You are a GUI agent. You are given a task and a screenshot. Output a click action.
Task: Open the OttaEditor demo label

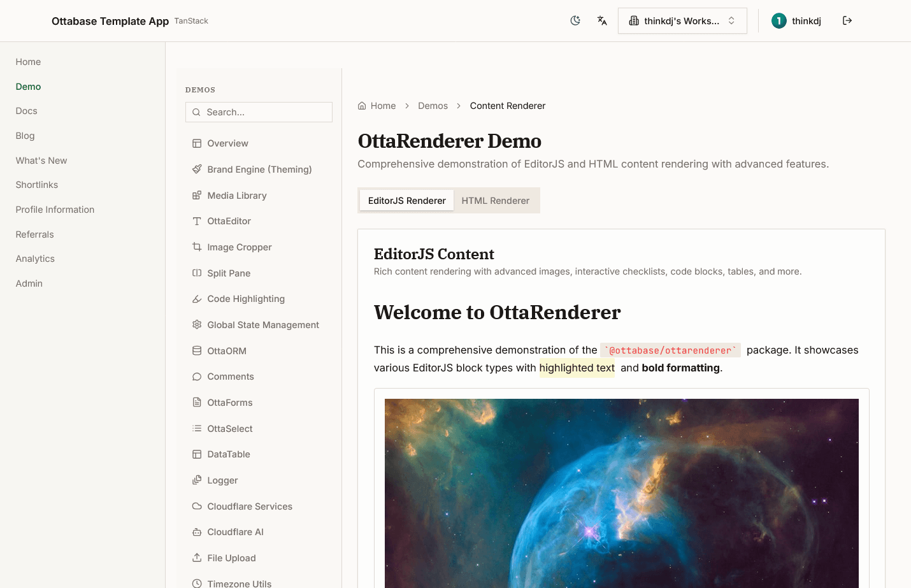(x=229, y=221)
